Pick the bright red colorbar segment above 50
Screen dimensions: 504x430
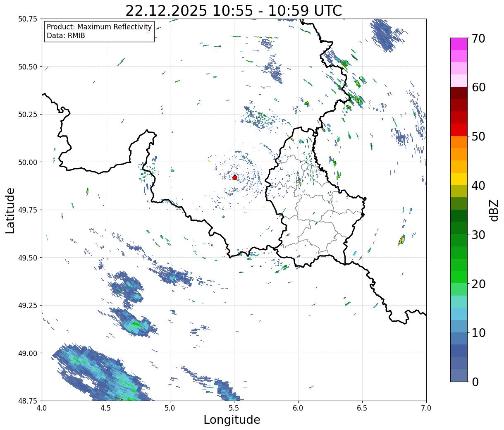tap(459, 130)
